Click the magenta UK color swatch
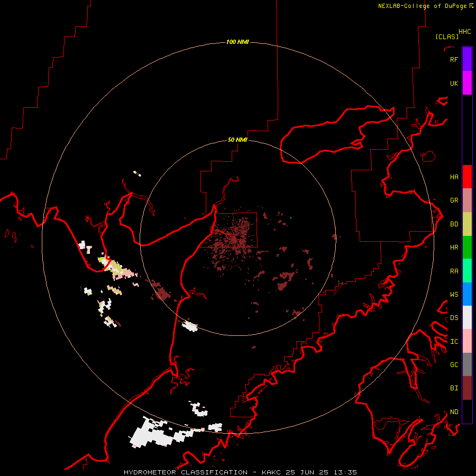Image resolution: width=476 pixels, height=476 pixels. (467, 83)
